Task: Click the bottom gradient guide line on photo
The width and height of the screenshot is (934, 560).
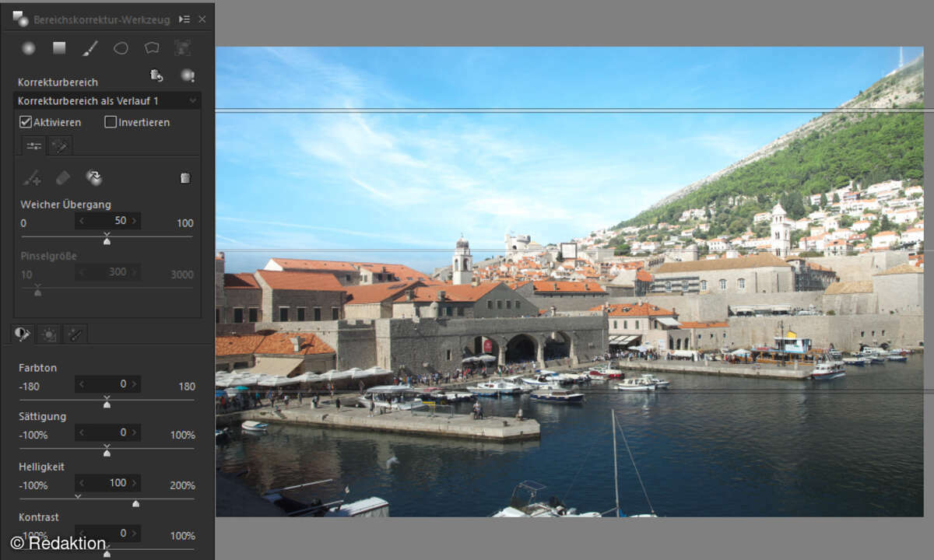Action: [574, 391]
